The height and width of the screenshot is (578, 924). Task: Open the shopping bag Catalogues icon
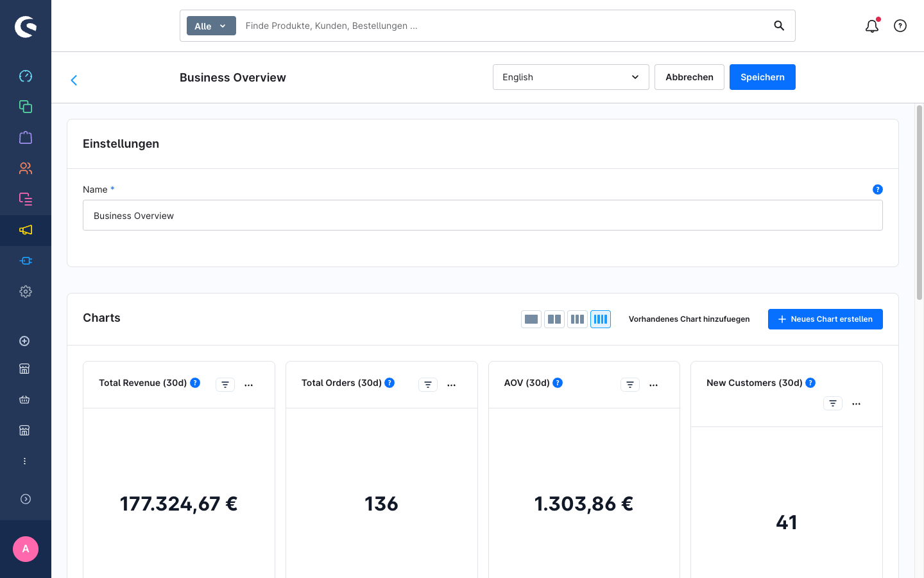tap(26, 137)
